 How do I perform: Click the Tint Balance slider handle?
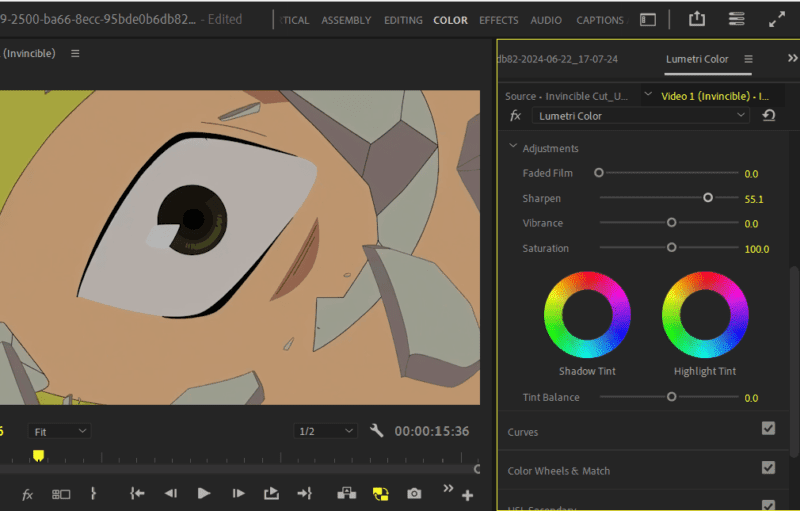point(671,396)
